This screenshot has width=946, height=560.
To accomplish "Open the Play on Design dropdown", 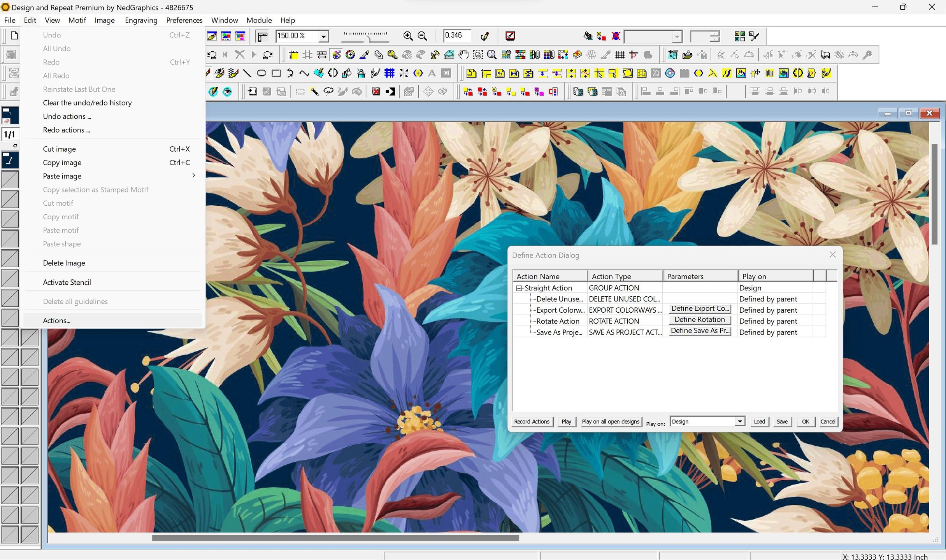I will [x=739, y=422].
